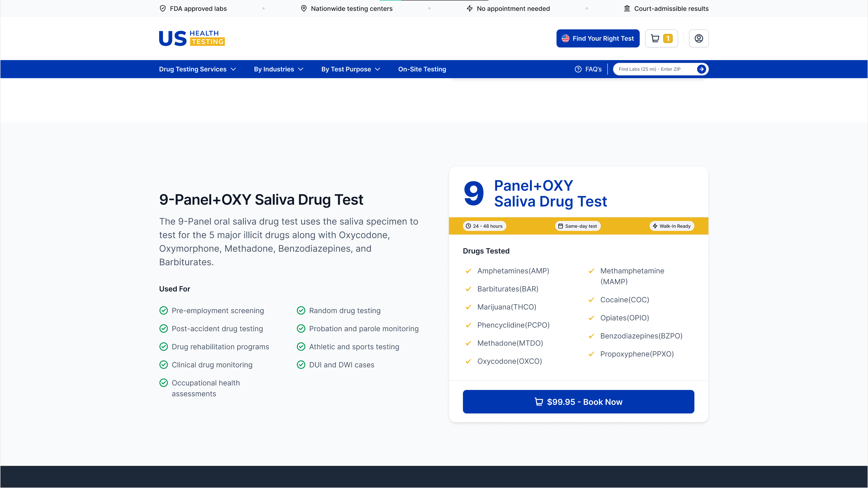Open the By Industries dropdown
The image size is (868, 488).
(x=278, y=69)
